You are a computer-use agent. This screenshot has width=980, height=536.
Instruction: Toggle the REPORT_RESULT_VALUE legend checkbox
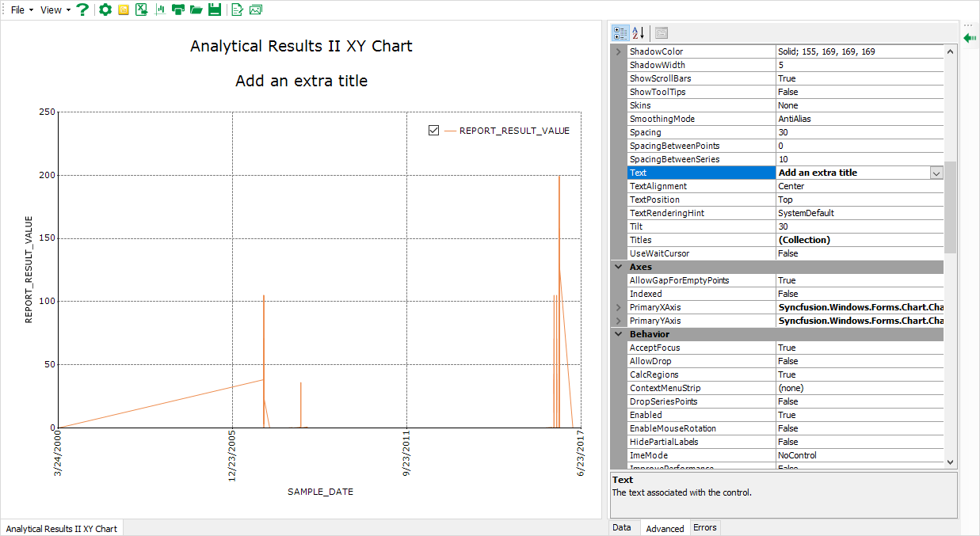433,131
